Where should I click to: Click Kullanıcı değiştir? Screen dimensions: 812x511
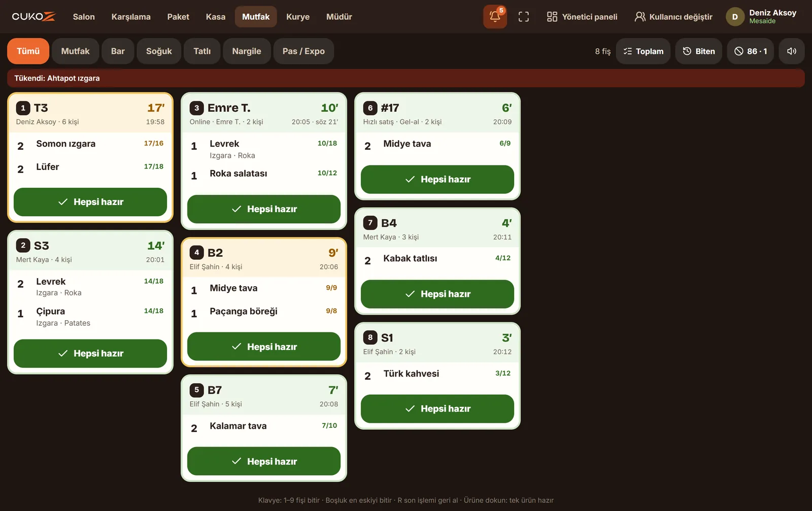click(673, 17)
